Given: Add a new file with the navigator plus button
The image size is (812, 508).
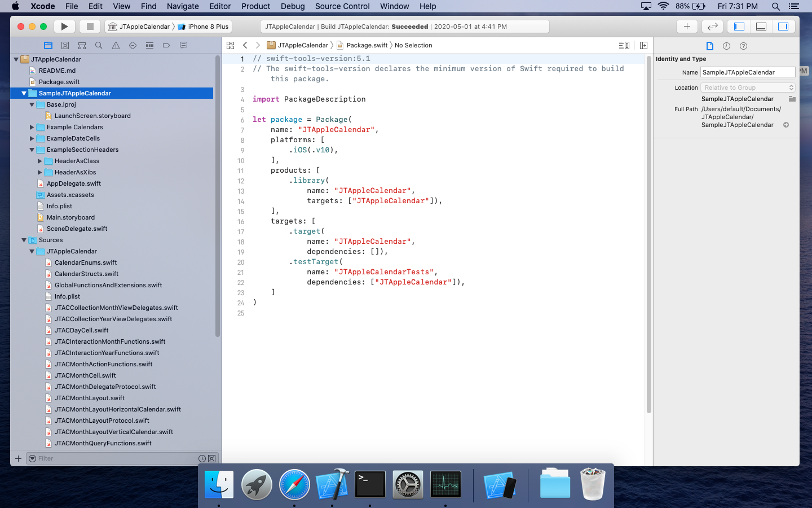Looking at the screenshot, I should (x=18, y=458).
